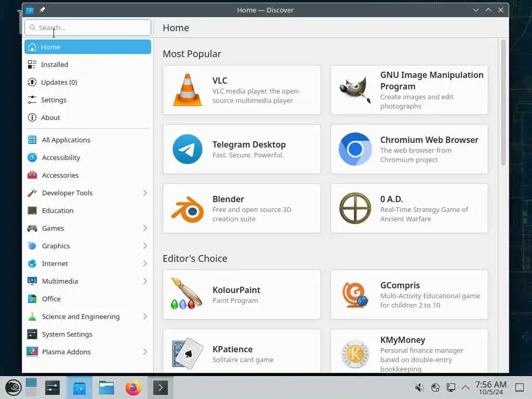Image resolution: width=532 pixels, height=399 pixels.
Task: Click the 0 A.D. round emblem icon
Action: pos(355,208)
